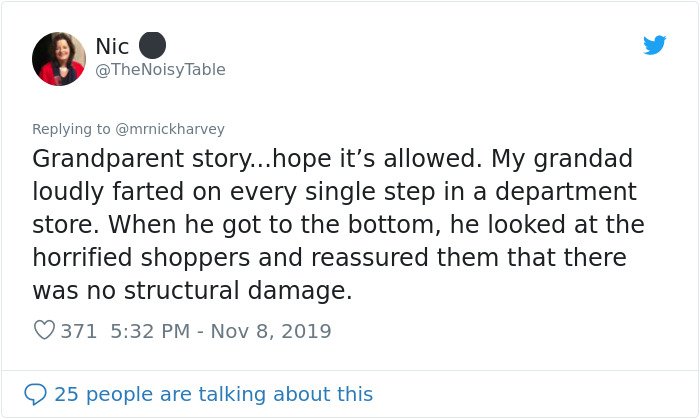Click the Replying to label
The height and width of the screenshot is (419, 700).
(71, 129)
